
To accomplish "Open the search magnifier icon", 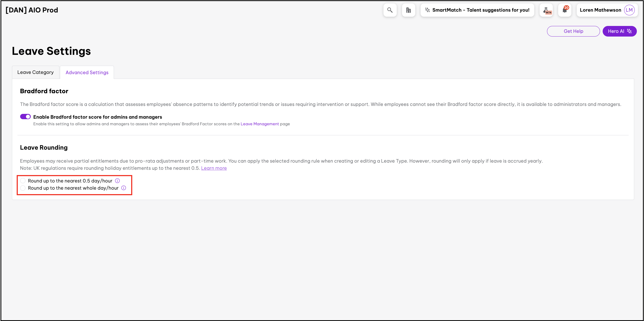I will [390, 10].
